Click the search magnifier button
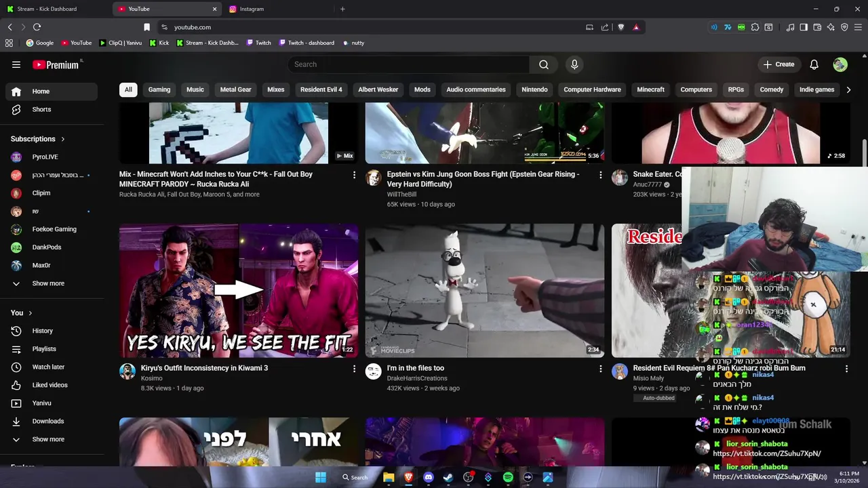 coord(544,64)
